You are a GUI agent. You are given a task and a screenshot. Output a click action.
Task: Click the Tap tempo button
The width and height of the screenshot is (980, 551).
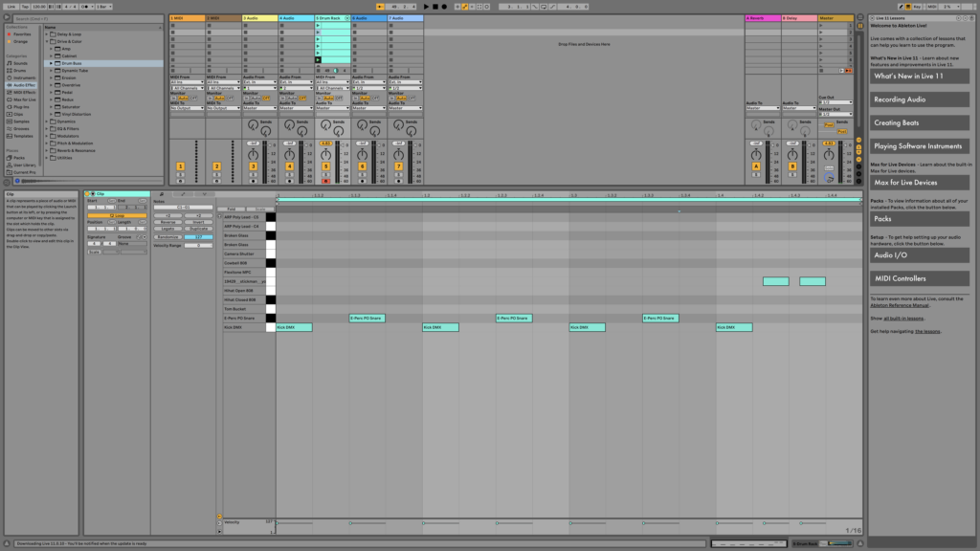[x=25, y=7]
